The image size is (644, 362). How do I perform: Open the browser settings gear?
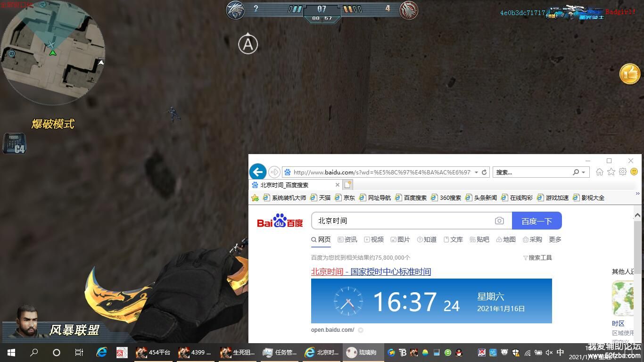coord(623,172)
